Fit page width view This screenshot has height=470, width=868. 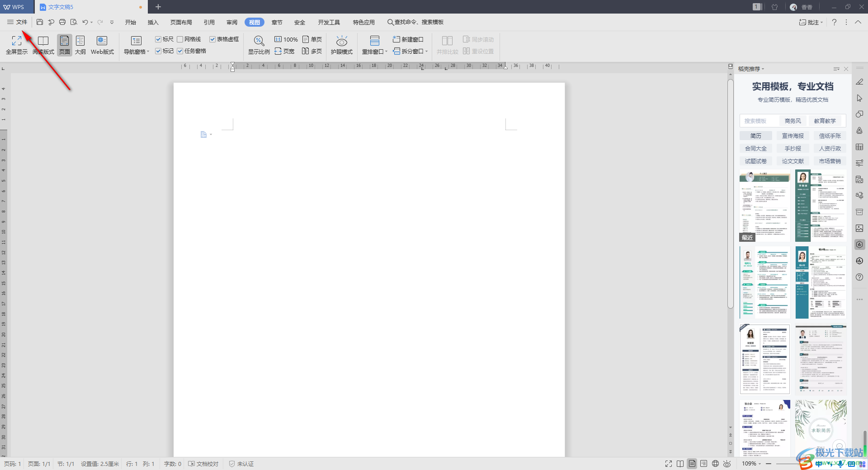pos(284,52)
